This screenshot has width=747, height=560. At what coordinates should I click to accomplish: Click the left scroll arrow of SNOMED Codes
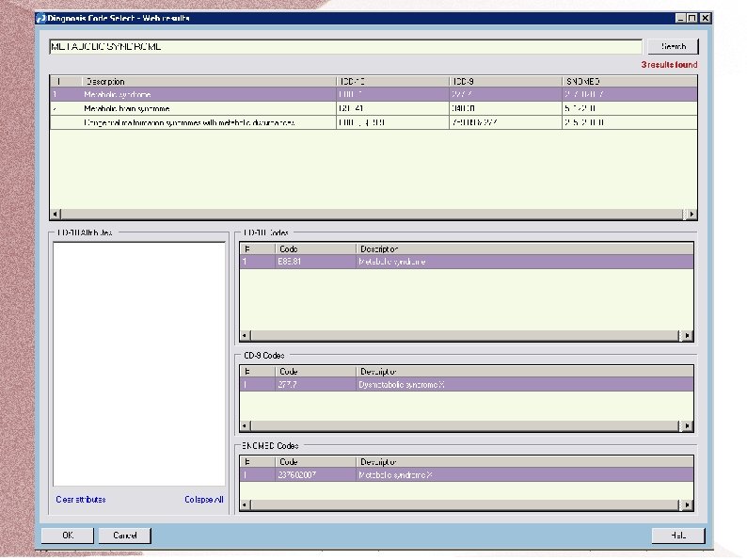(245, 504)
